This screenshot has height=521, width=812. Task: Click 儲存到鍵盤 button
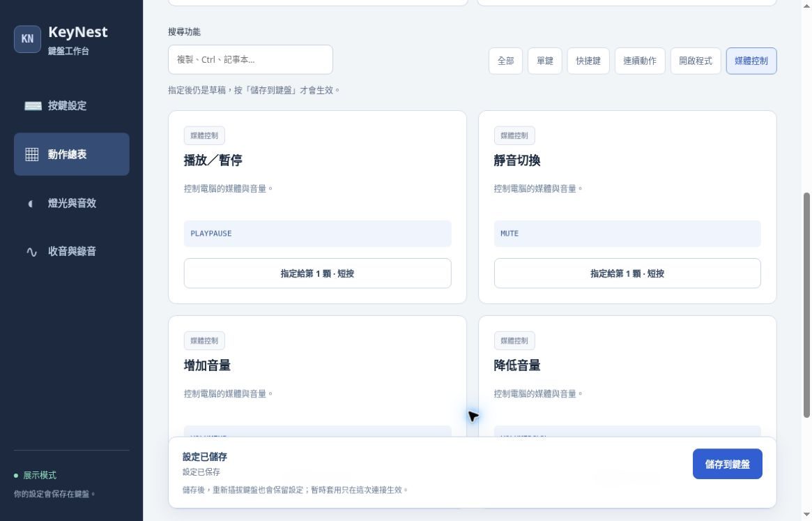(727, 464)
